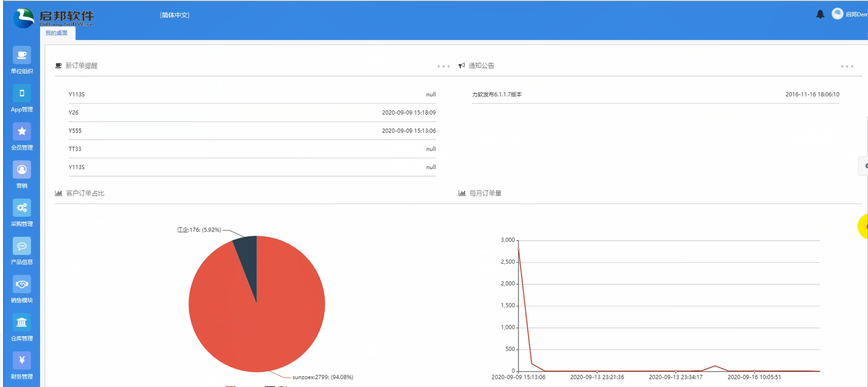The image size is (868, 387).
Task: Switch language via 简体中文 selector
Action: tap(175, 15)
